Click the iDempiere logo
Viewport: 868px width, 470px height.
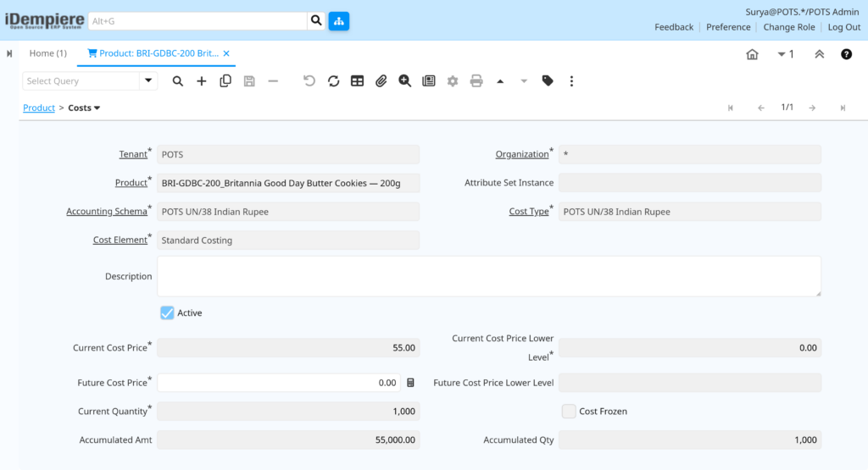[44, 21]
